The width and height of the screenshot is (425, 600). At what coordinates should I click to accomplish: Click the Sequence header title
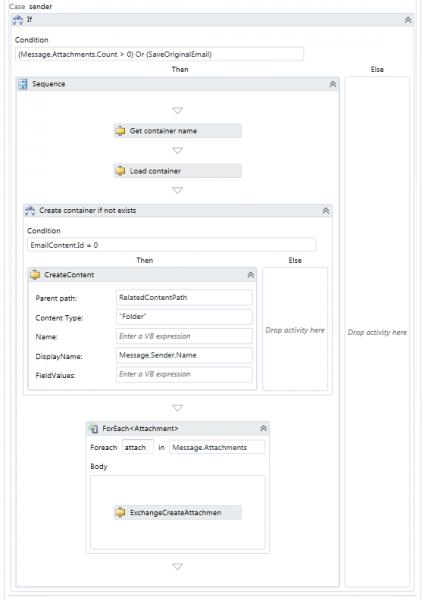click(x=49, y=84)
